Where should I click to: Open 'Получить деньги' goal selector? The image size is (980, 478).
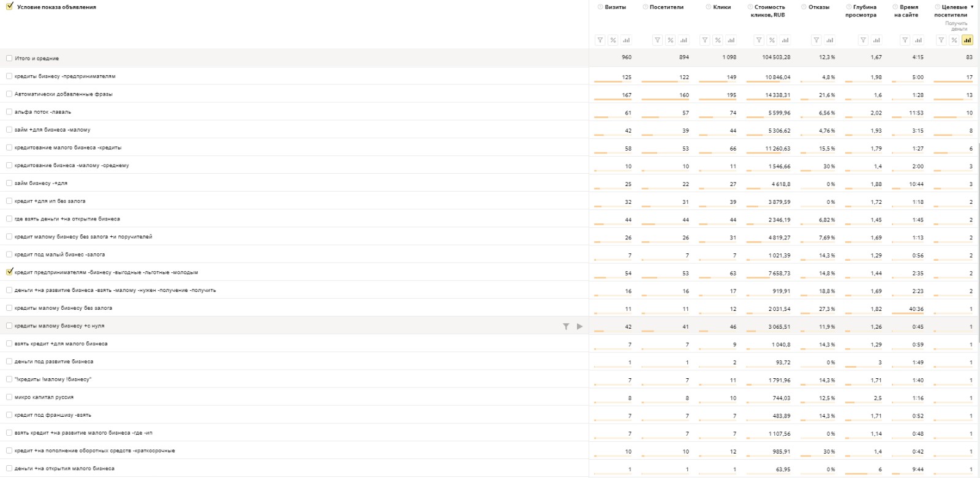(x=956, y=26)
